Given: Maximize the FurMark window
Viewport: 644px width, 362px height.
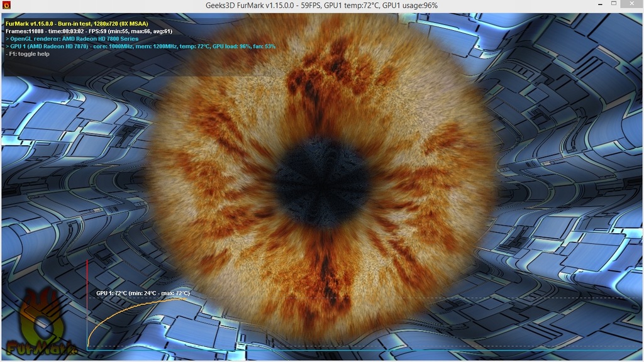Looking at the screenshot, I should (x=614, y=4).
